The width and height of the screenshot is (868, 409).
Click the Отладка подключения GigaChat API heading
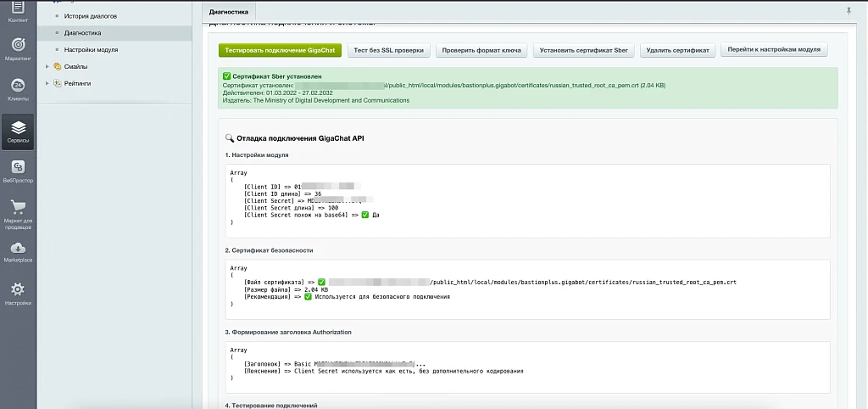294,138
